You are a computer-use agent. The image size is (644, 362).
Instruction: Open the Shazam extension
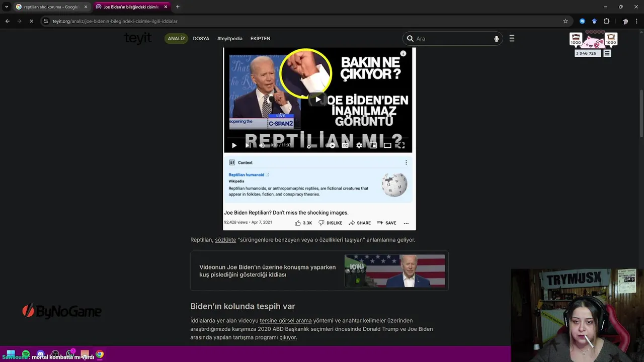pyautogui.click(x=582, y=21)
